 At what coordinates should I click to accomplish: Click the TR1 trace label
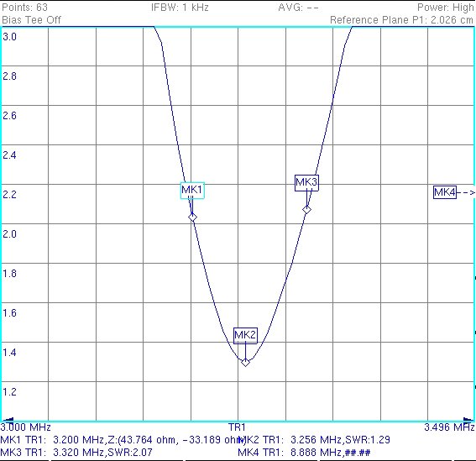[x=237, y=427]
